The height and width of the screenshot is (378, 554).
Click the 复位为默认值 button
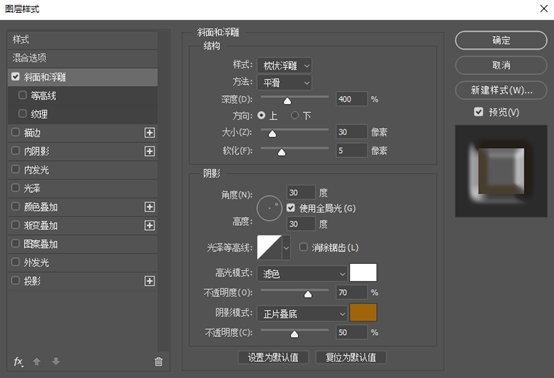(351, 358)
